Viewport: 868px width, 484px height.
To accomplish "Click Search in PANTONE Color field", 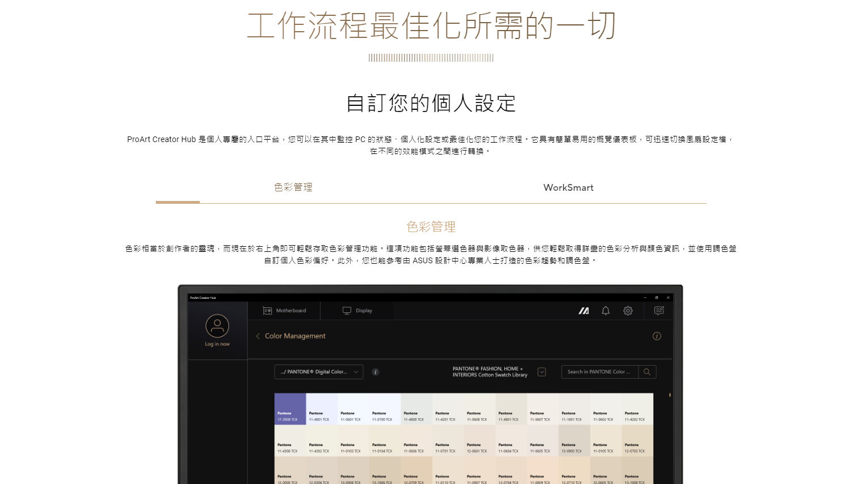I will coord(600,372).
